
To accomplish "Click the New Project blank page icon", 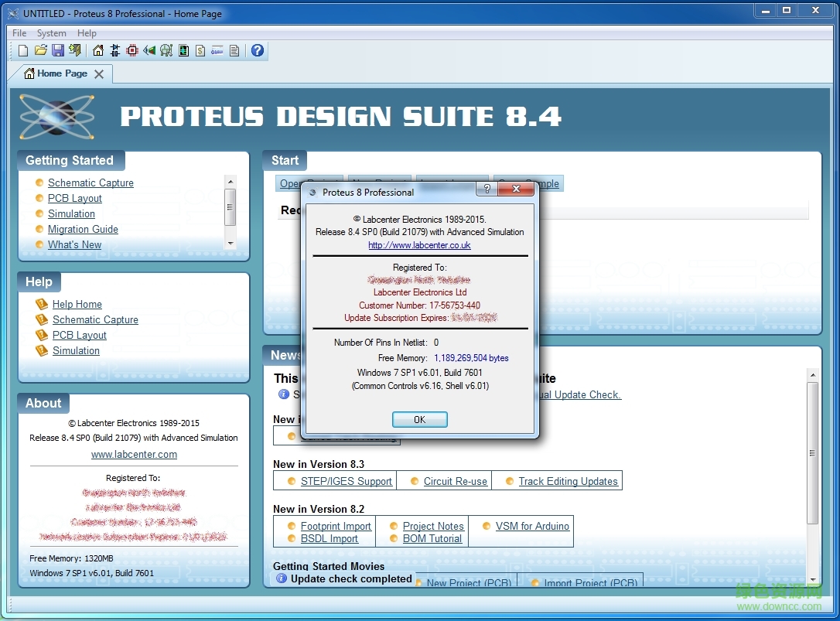I will click(23, 49).
